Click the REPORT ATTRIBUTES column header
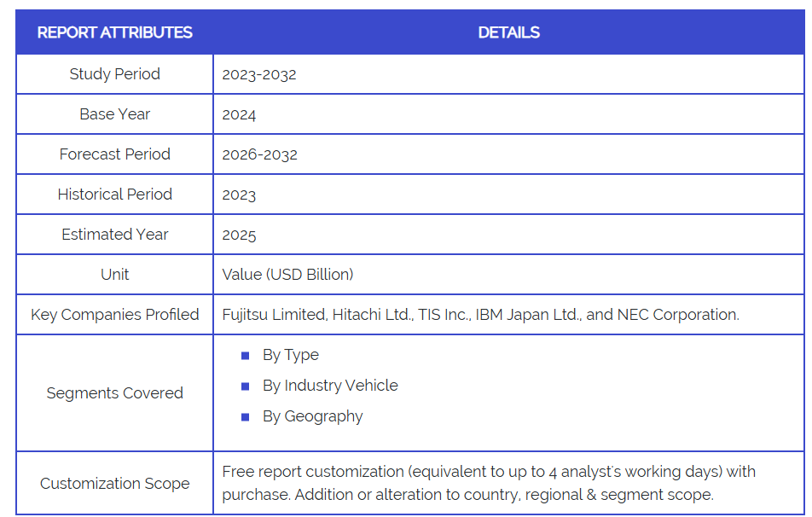Image resolution: width=812 pixels, height=517 pixels. tap(114, 32)
